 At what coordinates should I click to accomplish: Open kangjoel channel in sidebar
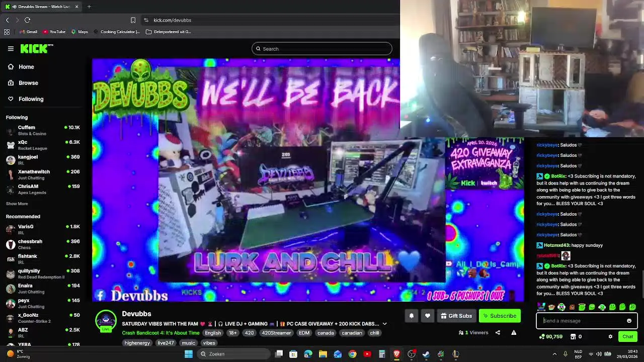[x=43, y=160]
